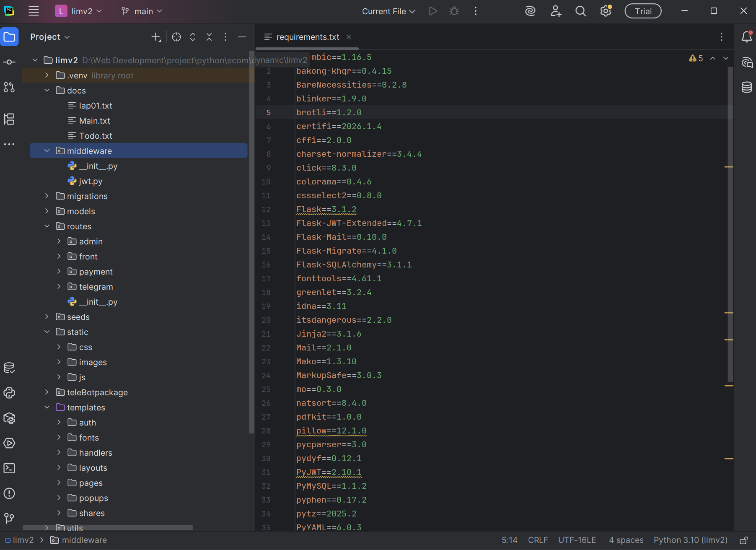Click the 4 spaces indent setting

[x=626, y=540]
